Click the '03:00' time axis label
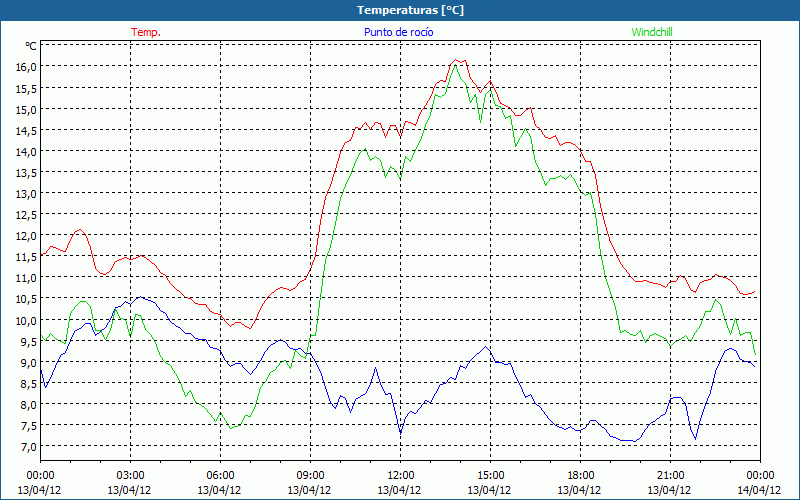 pos(130,476)
